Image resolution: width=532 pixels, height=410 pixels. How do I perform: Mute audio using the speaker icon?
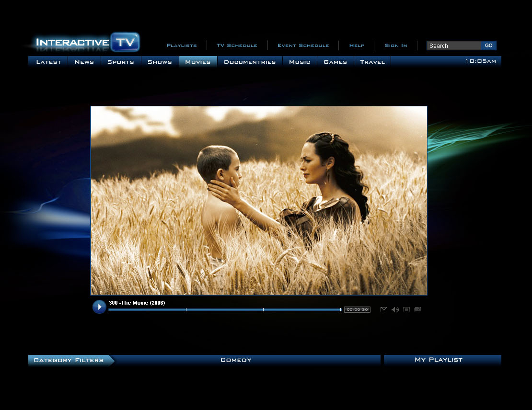pyautogui.click(x=395, y=309)
